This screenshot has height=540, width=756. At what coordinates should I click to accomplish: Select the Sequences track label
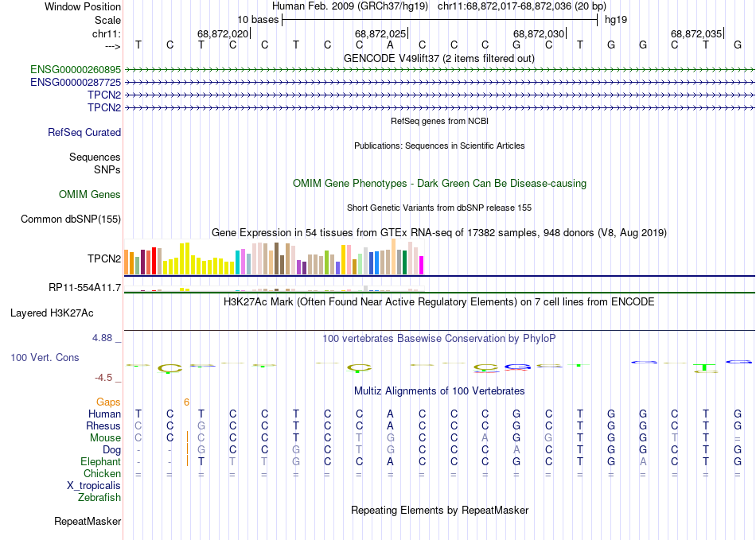tap(95, 157)
